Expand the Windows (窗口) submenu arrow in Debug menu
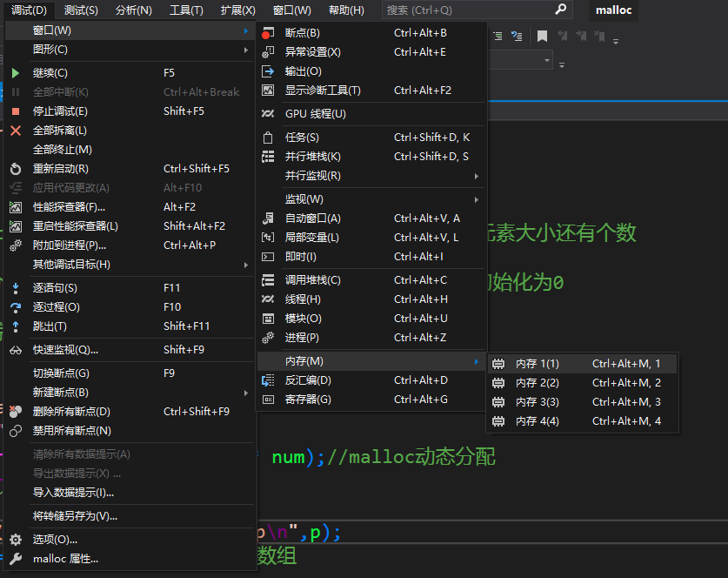Viewport: 728px width, 578px height. pyautogui.click(x=245, y=30)
